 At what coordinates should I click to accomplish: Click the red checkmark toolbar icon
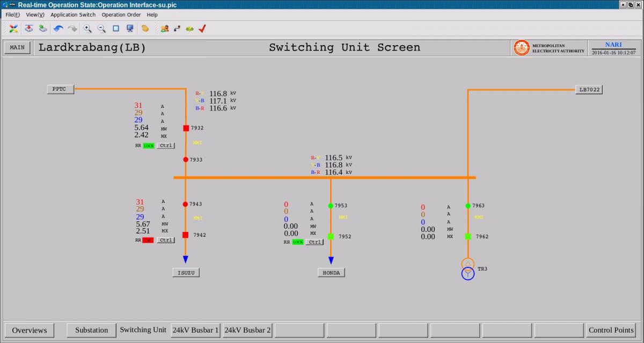(202, 28)
